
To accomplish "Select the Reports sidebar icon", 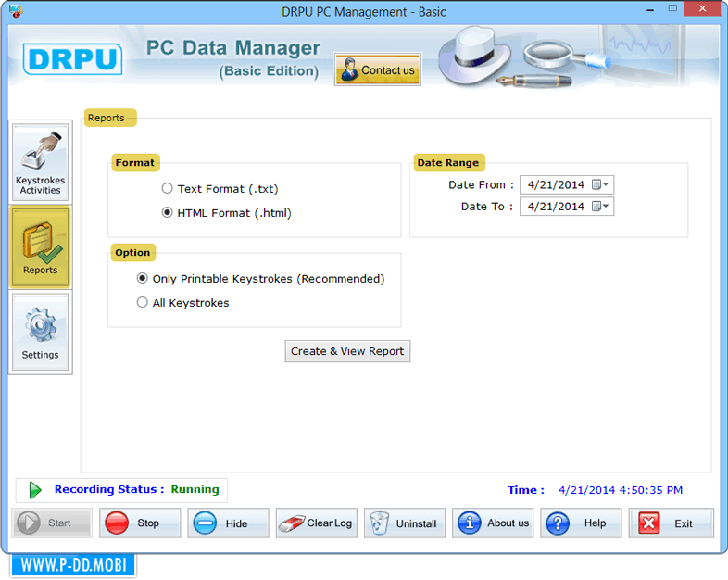I will (41, 247).
